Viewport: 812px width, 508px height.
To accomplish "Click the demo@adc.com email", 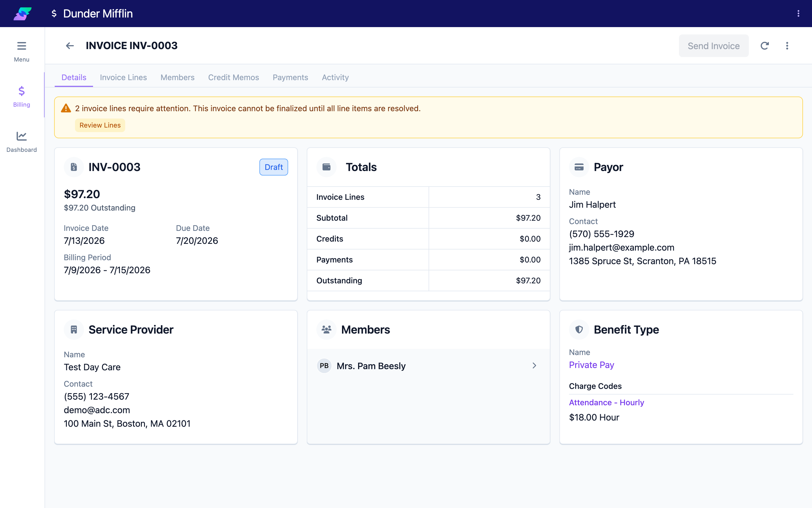I will (97, 410).
